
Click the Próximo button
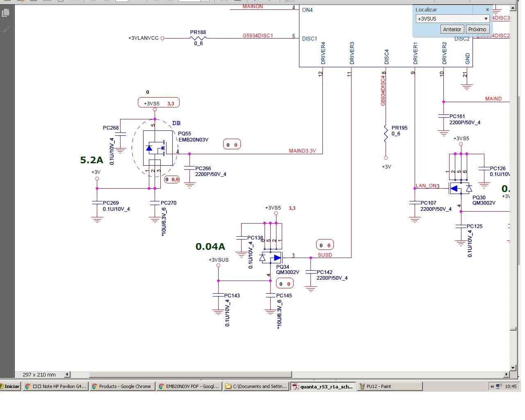pos(477,29)
